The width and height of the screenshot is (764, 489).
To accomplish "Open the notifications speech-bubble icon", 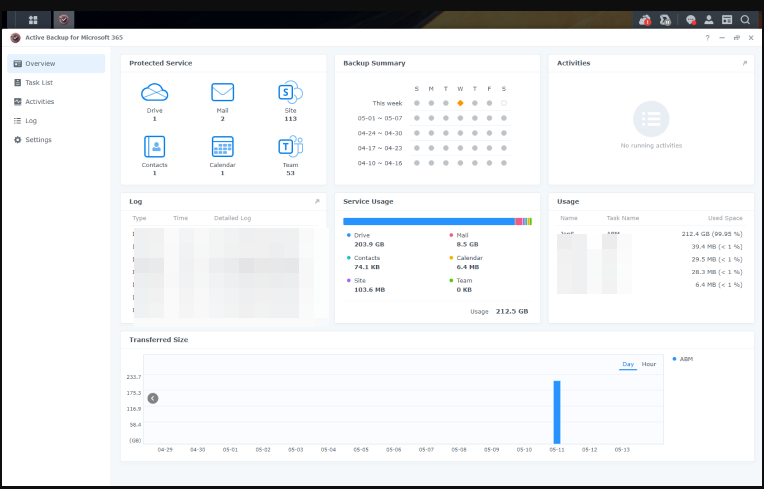I will point(690,20).
